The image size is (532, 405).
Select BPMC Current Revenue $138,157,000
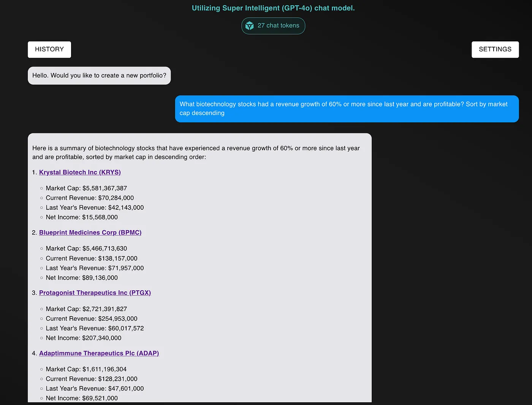tap(92, 258)
